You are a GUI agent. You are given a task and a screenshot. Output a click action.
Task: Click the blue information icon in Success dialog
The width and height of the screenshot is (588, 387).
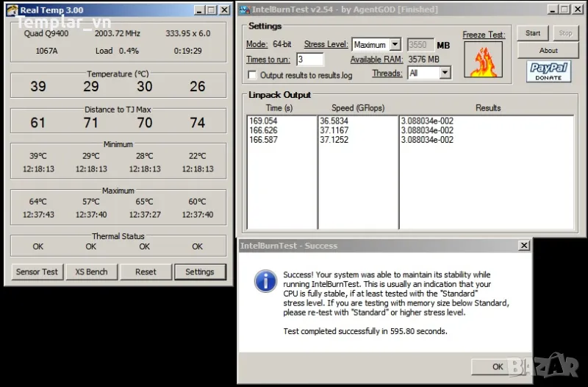pyautogui.click(x=265, y=280)
